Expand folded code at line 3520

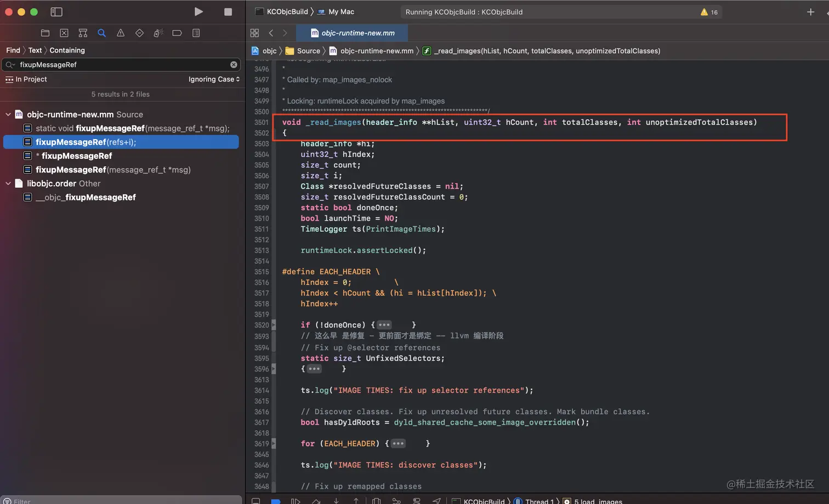coord(274,325)
